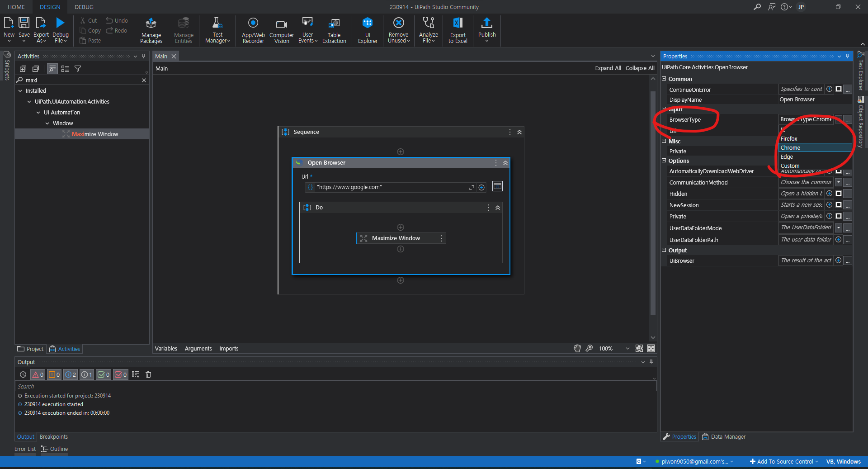
Task: Tick the ContinueOnError checkbox
Action: point(839,89)
